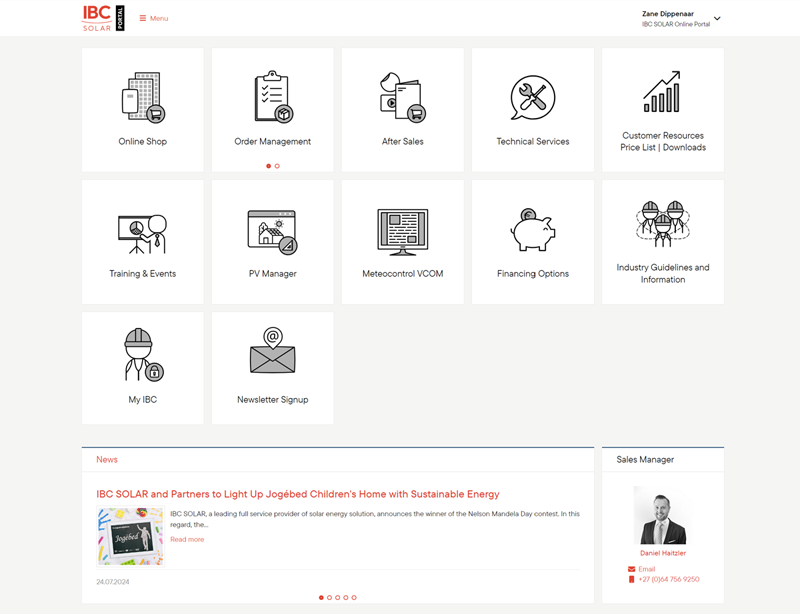This screenshot has width=800, height=614.
Task: Select second dot under Order Management tile
Action: tap(277, 166)
